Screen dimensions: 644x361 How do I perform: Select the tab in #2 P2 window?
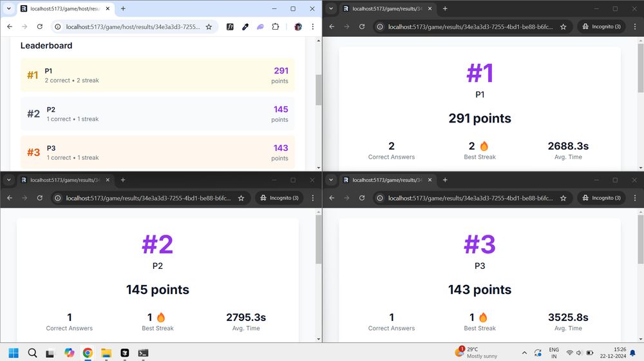[x=66, y=180]
